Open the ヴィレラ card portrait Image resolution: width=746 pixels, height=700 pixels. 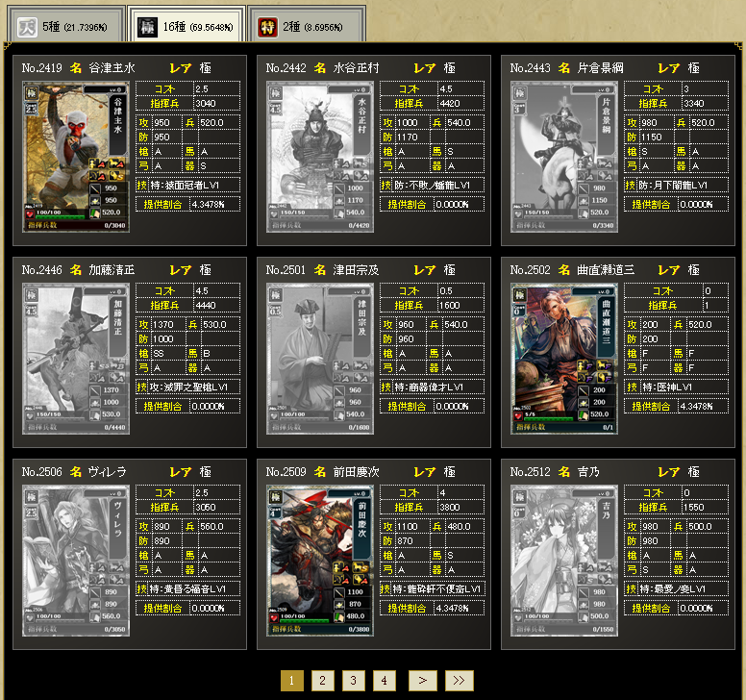[76, 561]
